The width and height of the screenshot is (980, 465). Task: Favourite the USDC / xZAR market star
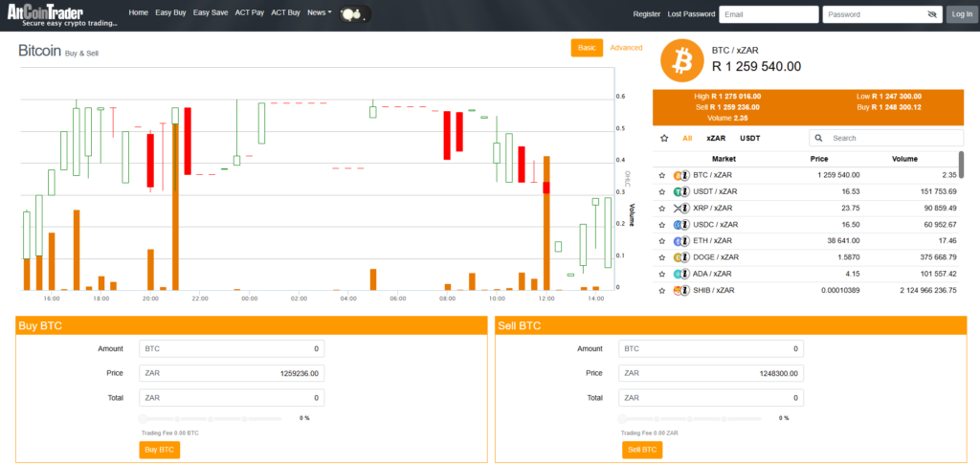[x=662, y=225]
